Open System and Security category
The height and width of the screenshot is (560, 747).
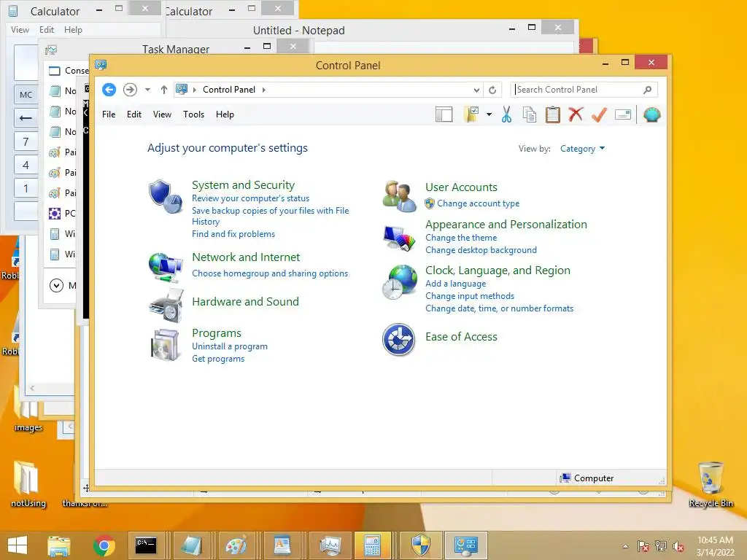243,184
